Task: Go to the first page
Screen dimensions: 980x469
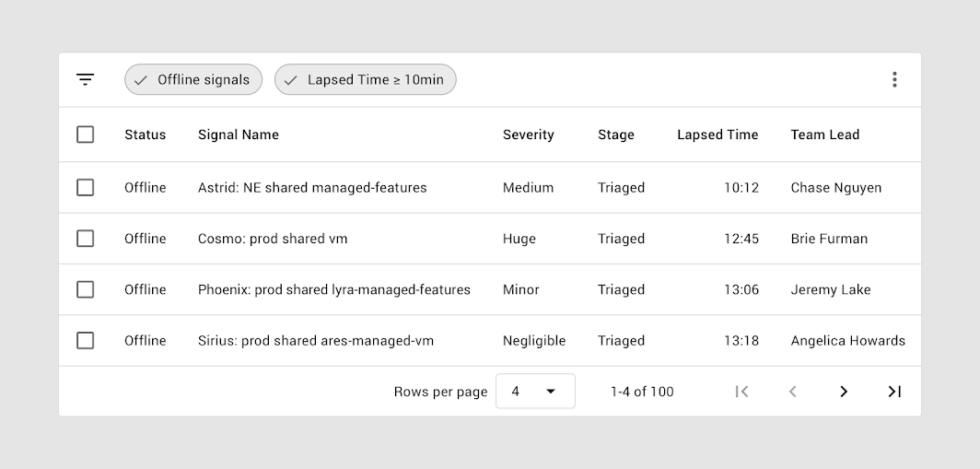Action: (x=741, y=392)
